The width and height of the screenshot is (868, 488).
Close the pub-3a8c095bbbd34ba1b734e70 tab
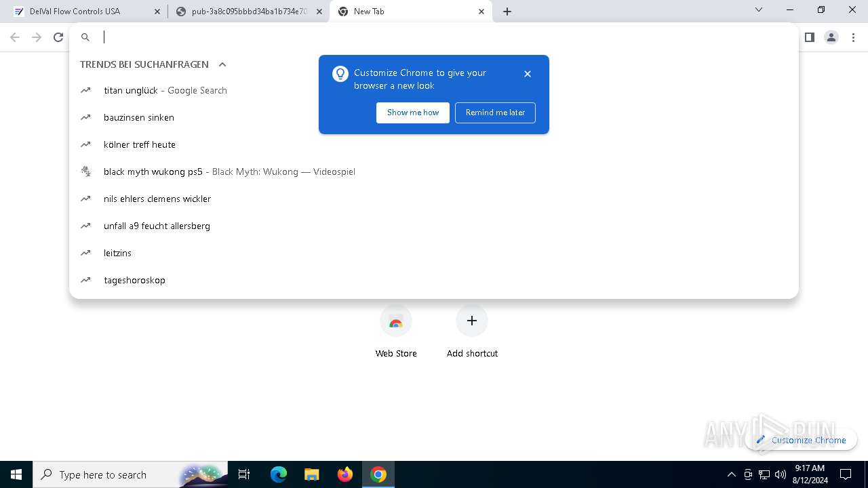(319, 12)
